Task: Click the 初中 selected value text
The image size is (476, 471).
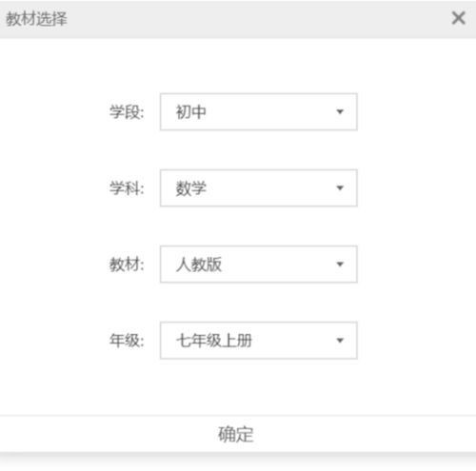Action: point(191,112)
